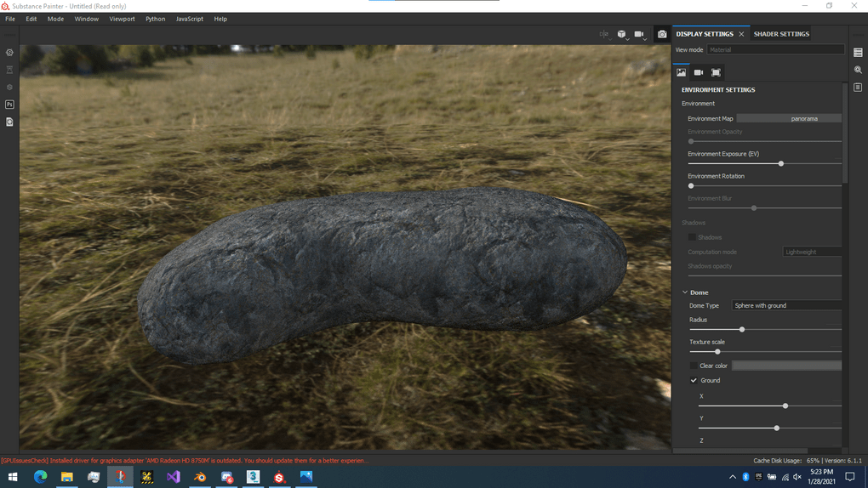The height and width of the screenshot is (488, 868).
Task: Open the camera settings tab icon
Action: pos(699,72)
